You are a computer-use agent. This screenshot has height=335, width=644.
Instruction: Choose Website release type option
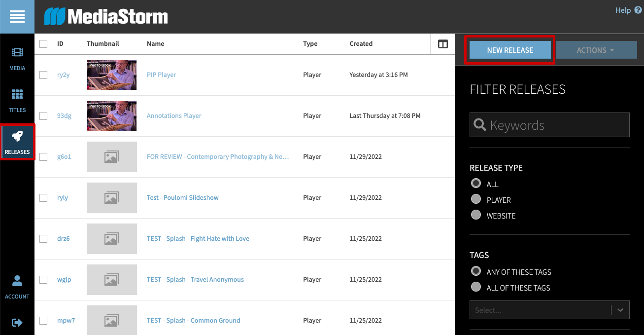point(476,215)
